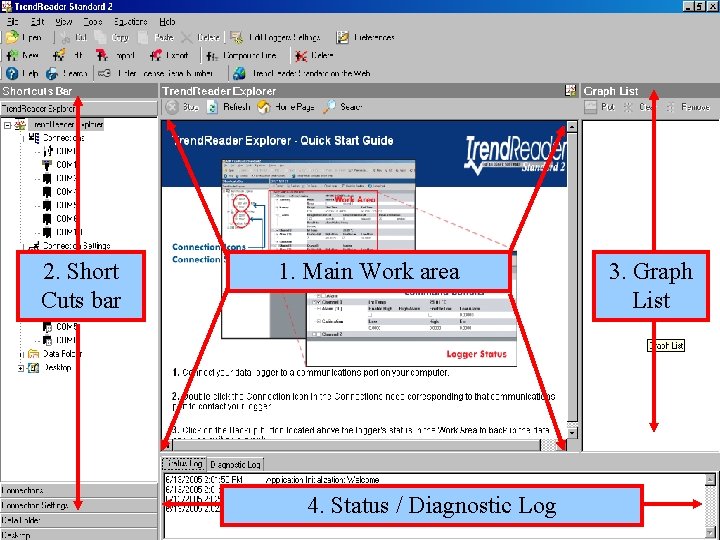Click Desktop button at the bottom of the shortcuts bar
Screen dimensions: 720x540
pos(79,534)
